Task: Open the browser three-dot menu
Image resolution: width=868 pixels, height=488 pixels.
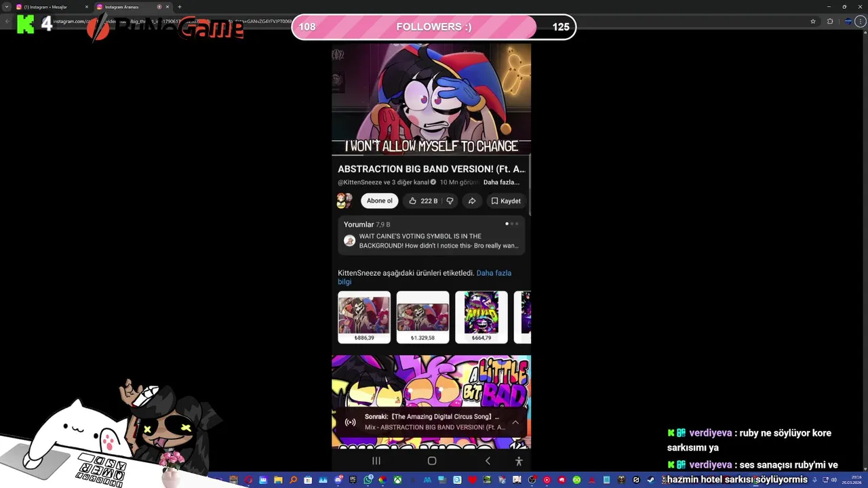Action: [x=862, y=21]
